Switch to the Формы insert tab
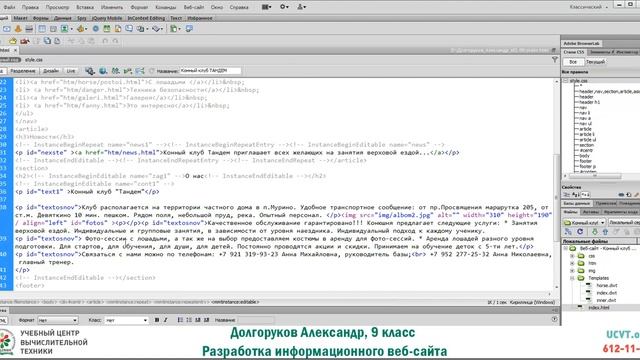Image resolution: width=640 pixels, height=360 pixels. click(40, 18)
